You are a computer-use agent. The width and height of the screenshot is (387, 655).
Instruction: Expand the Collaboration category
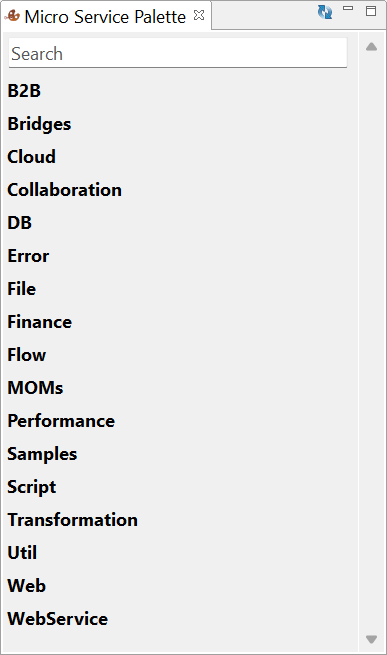click(x=65, y=190)
